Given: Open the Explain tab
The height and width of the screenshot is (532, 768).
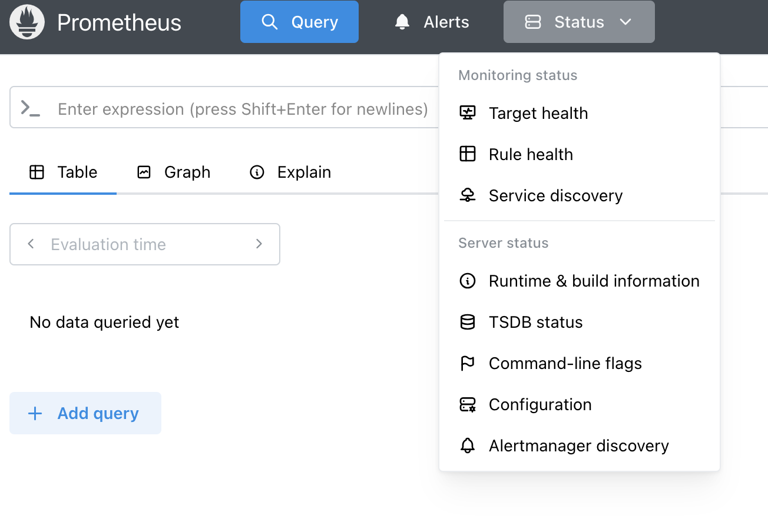Looking at the screenshot, I should point(291,172).
